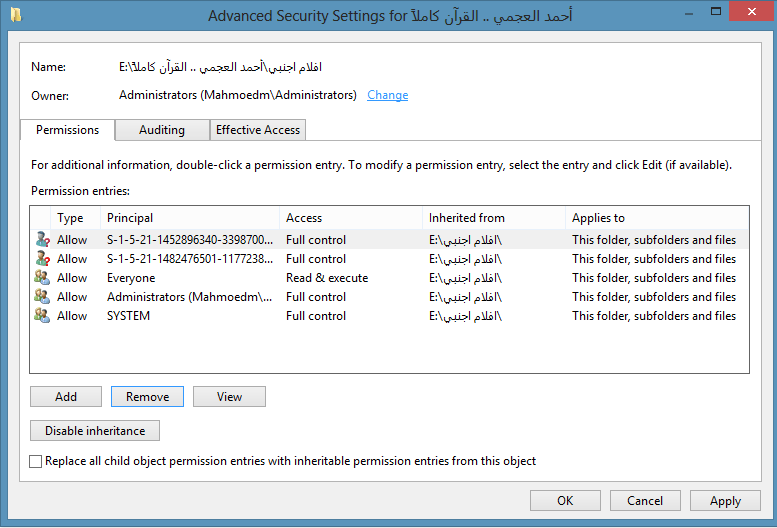The height and width of the screenshot is (528, 777).
Task: Select the SYSTEM principal entry
Action: (x=128, y=316)
